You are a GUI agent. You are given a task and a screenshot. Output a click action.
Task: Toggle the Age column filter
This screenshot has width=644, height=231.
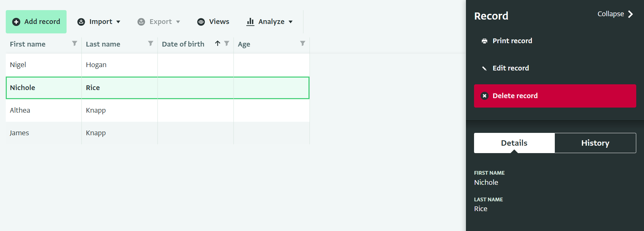click(x=303, y=43)
